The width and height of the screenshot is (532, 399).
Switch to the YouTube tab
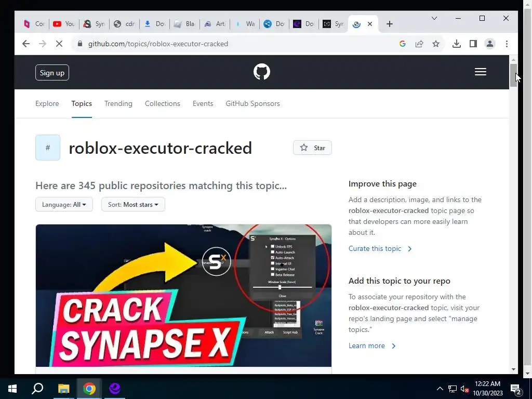64,24
